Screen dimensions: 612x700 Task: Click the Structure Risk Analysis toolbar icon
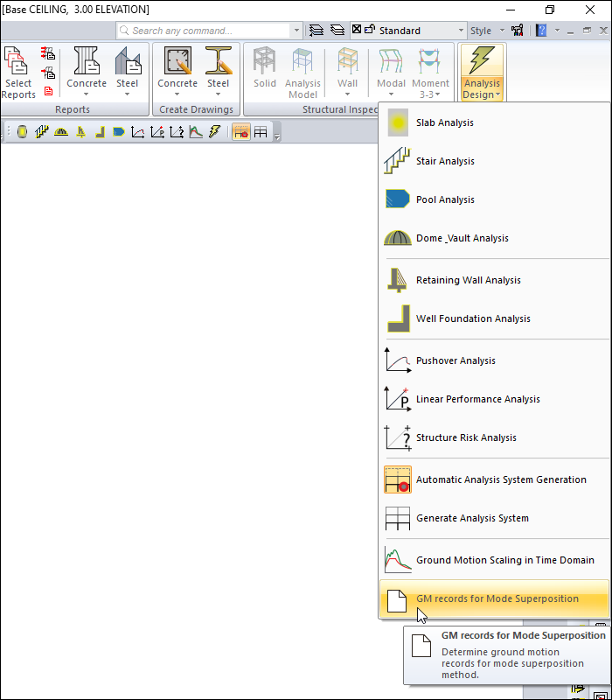click(x=177, y=132)
